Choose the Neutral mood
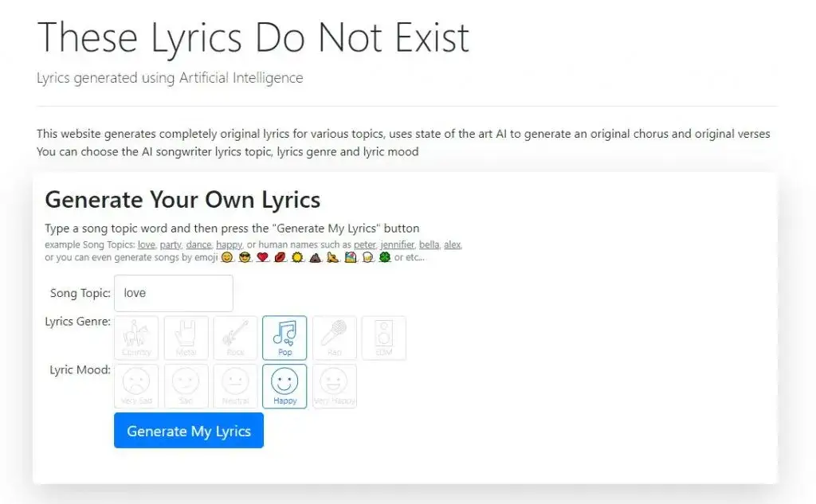 [x=235, y=386]
